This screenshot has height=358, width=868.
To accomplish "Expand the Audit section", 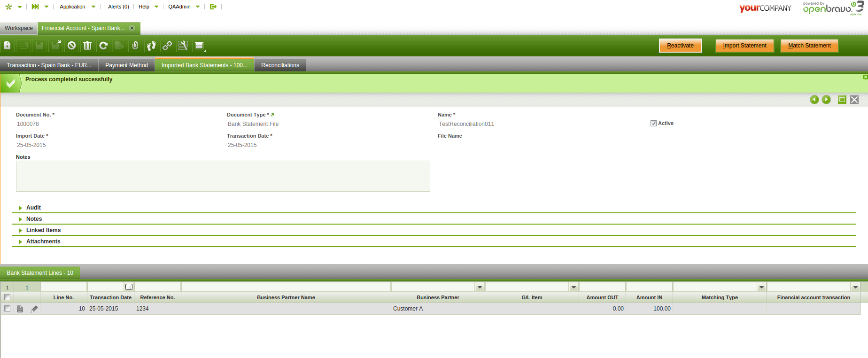I will pyautogui.click(x=33, y=208).
